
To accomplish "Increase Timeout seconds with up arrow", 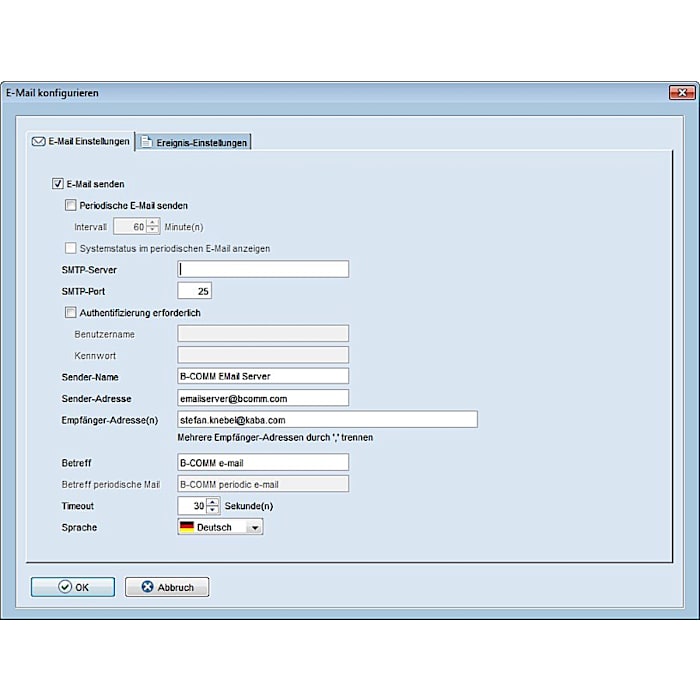I will pos(213,502).
